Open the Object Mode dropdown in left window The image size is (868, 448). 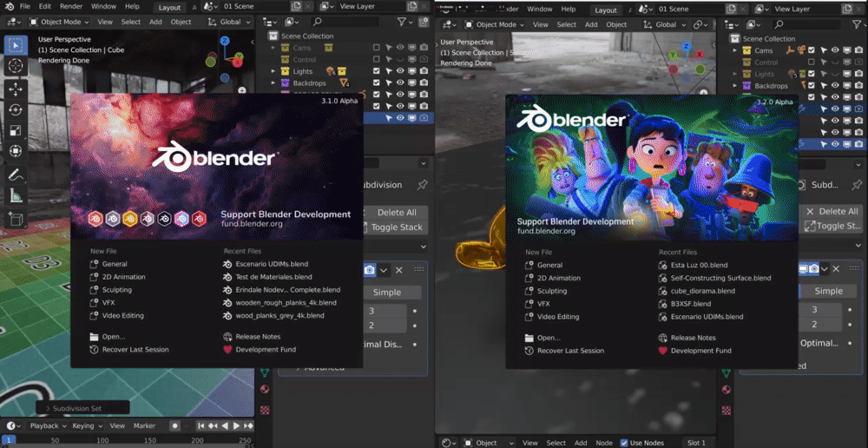59,22
